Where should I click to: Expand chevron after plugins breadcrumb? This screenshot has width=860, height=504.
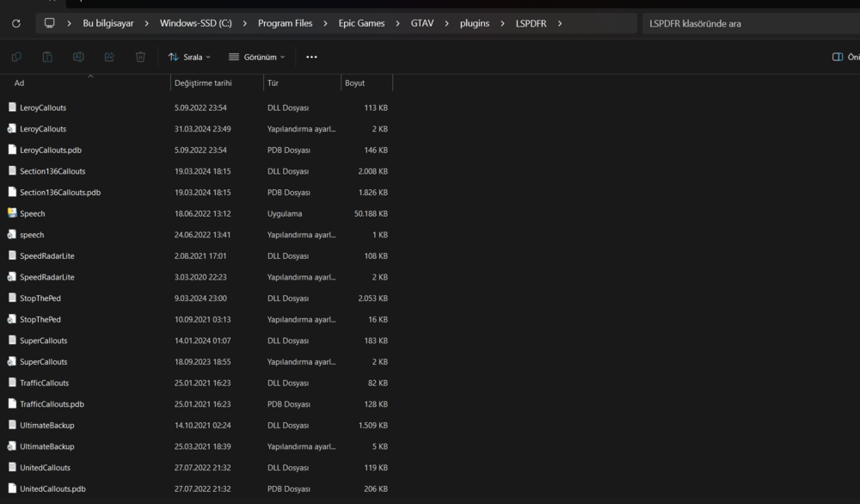pos(502,23)
